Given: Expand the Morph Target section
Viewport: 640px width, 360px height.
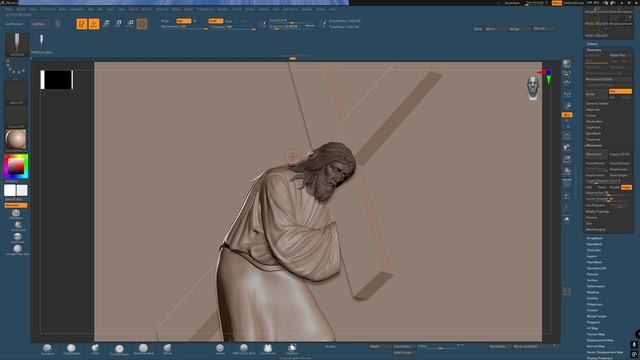Looking at the screenshot, I should tap(596, 316).
